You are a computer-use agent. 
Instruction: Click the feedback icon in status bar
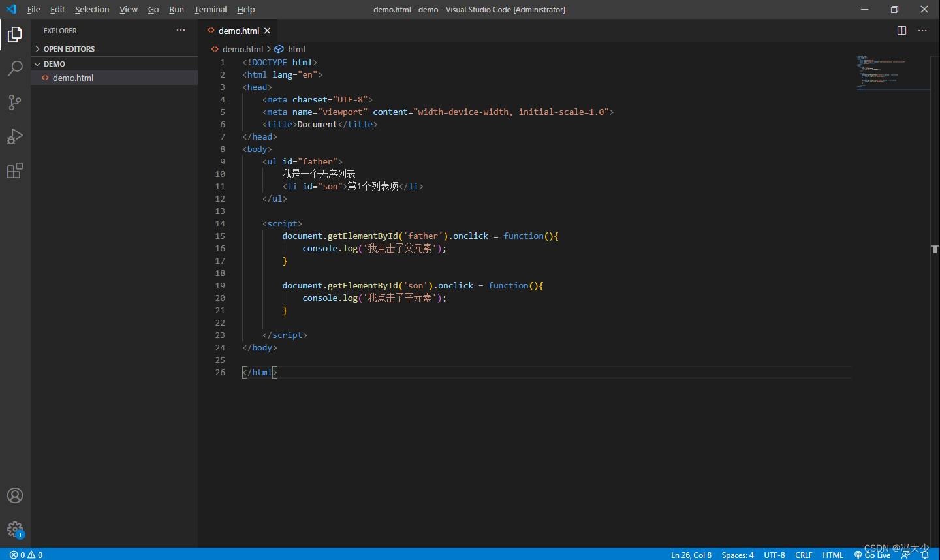[905, 555]
